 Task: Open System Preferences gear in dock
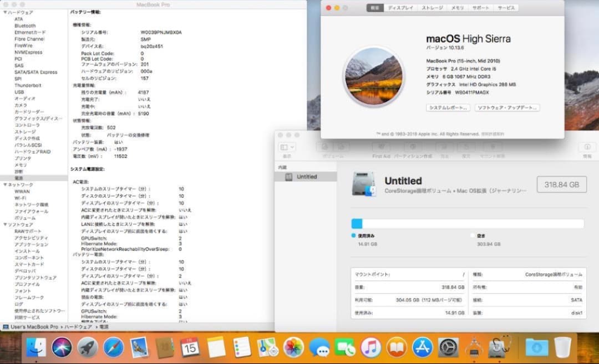point(448,347)
